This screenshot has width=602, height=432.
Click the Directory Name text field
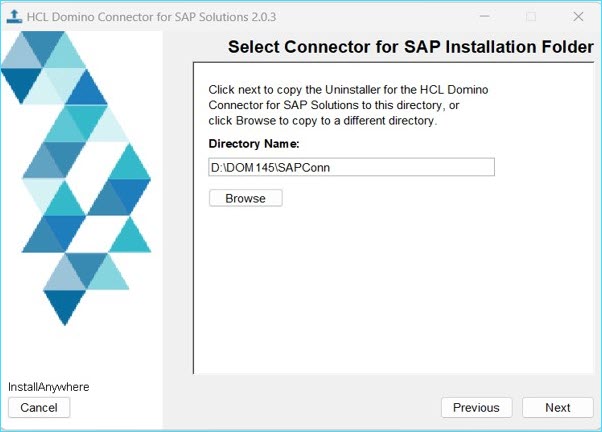click(351, 167)
